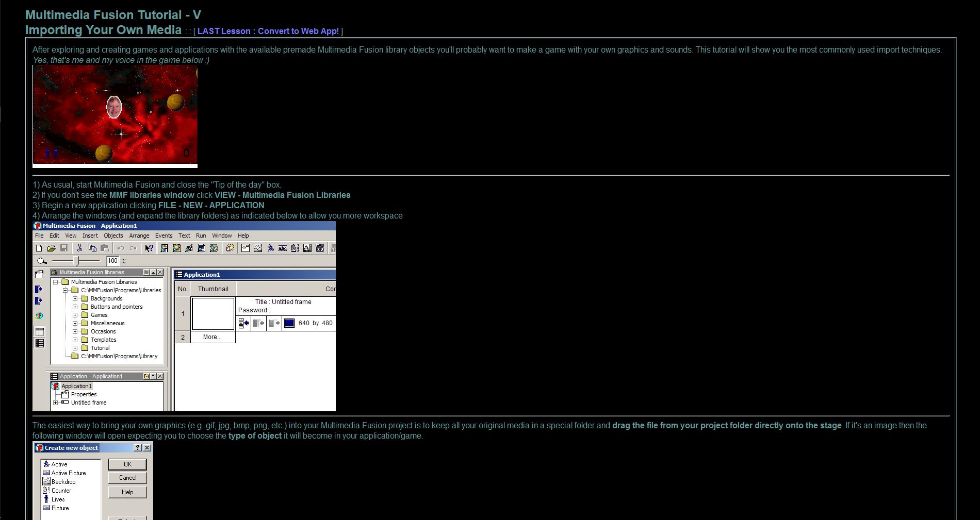Click the storyboard icon left of fade-in
The image size is (980, 520).
click(x=244, y=323)
